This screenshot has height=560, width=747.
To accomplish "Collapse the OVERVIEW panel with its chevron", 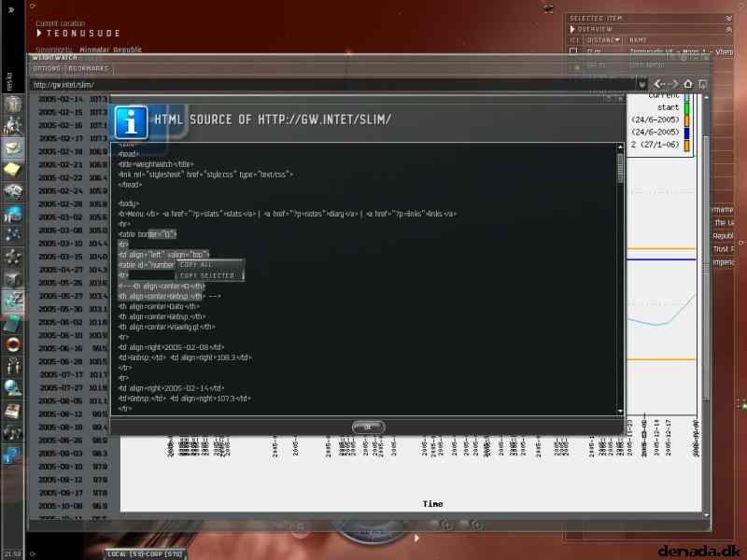I will (x=728, y=30).
